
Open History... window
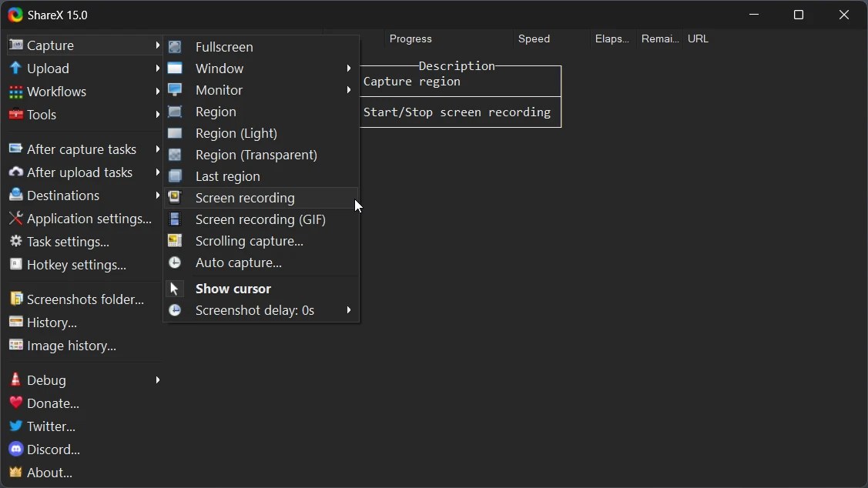tap(84, 323)
